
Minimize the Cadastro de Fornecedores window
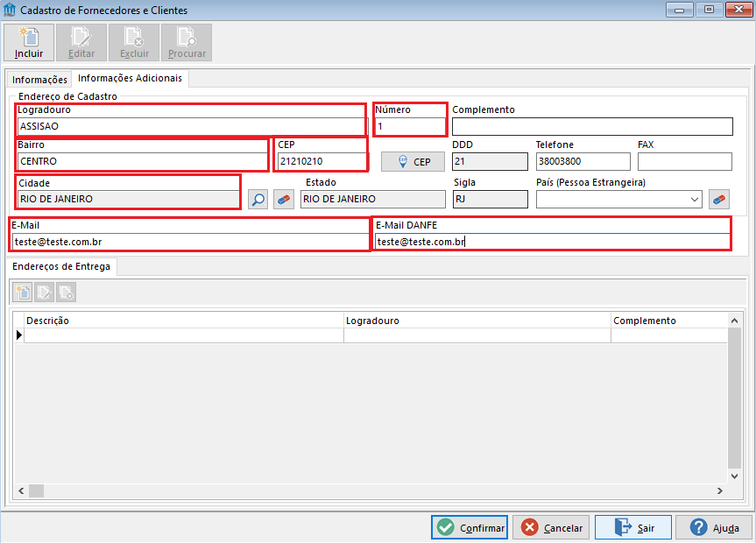pyautogui.click(x=679, y=10)
